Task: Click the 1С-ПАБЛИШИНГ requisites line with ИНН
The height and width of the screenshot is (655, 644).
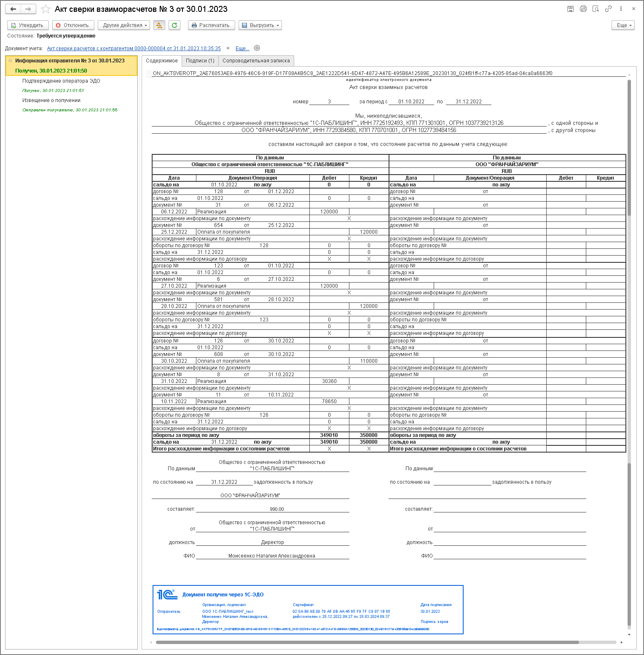Action: coord(349,123)
